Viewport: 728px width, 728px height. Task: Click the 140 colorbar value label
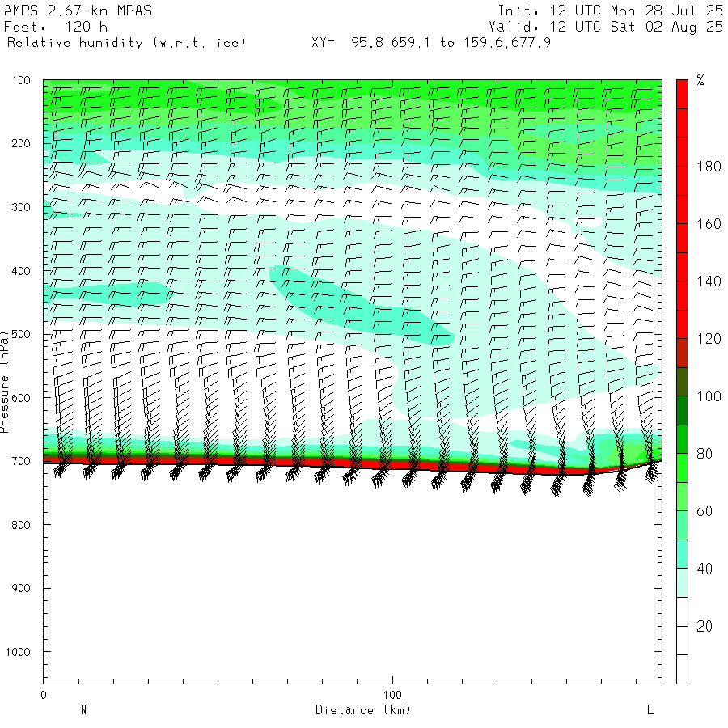click(709, 281)
